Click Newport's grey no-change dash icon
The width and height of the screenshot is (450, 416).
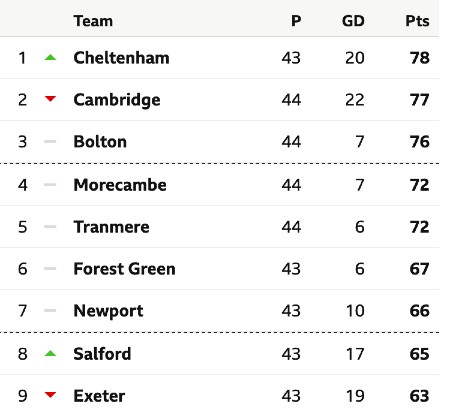50,311
